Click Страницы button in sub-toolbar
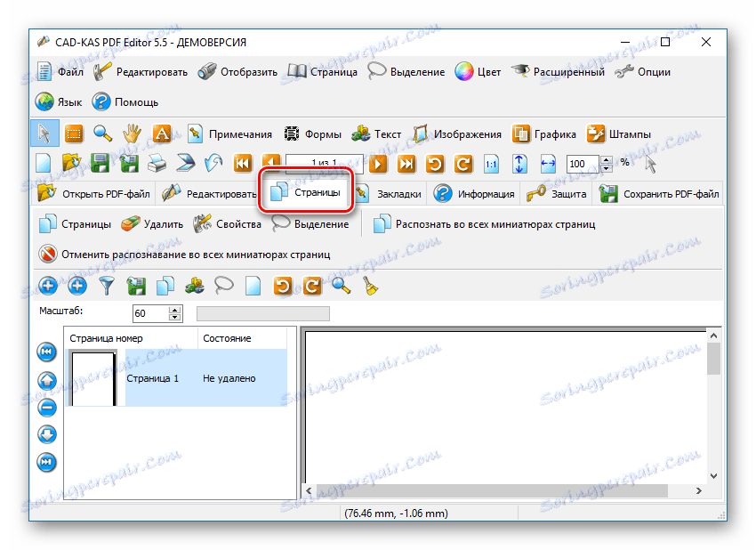The image size is (756, 550). tap(75, 224)
